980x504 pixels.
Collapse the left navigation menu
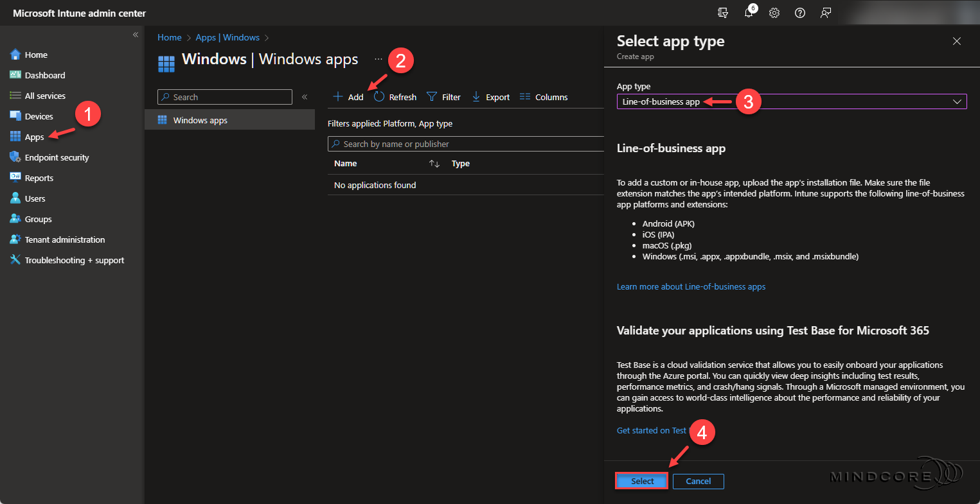point(136,35)
